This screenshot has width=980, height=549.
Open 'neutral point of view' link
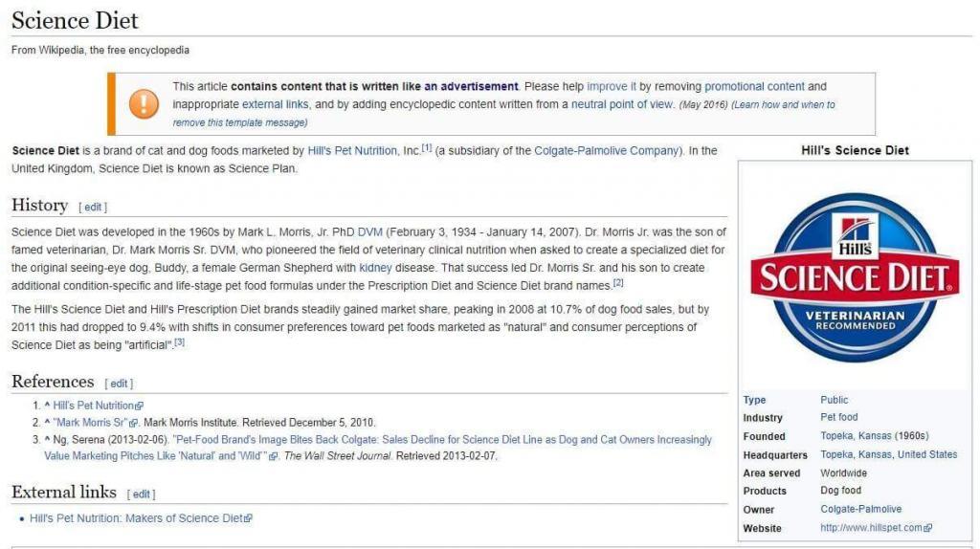[622, 104]
